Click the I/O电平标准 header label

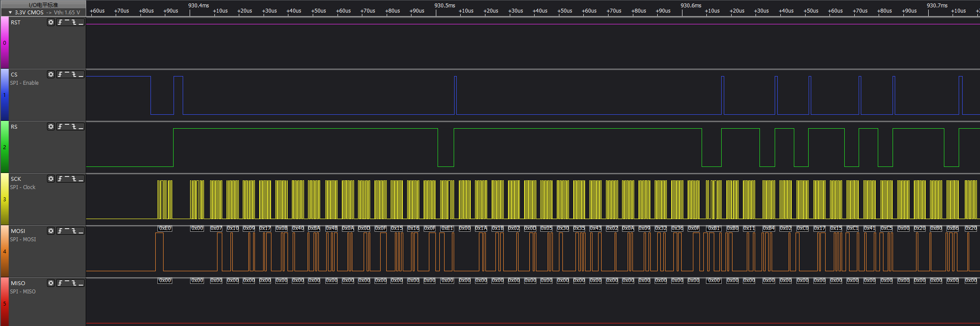coord(43,5)
